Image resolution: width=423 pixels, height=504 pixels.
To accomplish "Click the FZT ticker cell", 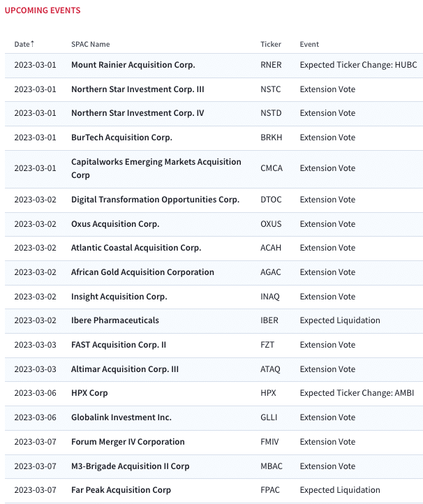I will (267, 345).
